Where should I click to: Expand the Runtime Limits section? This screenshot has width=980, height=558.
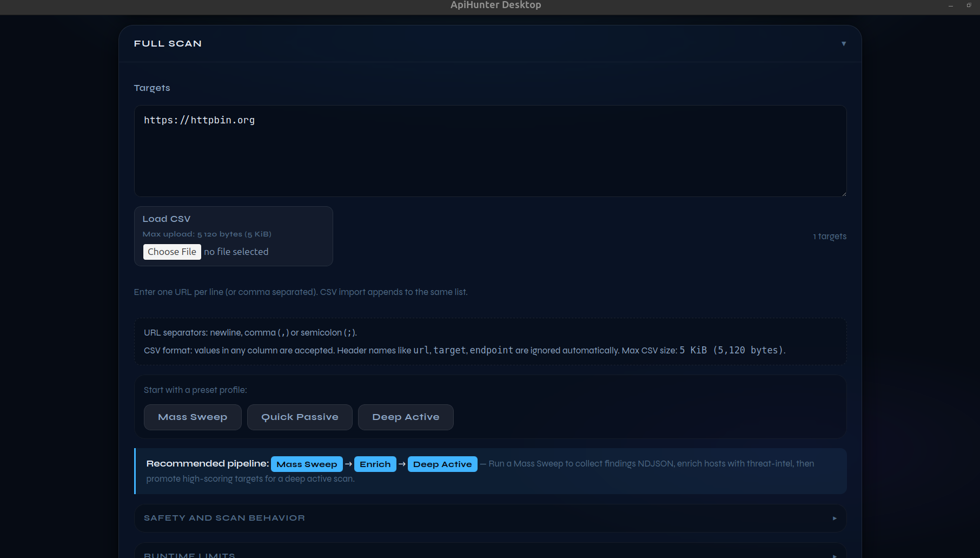click(x=490, y=551)
